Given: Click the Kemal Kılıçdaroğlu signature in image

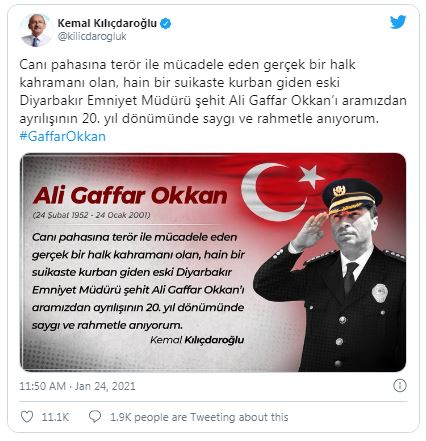Looking at the screenshot, I should pyautogui.click(x=197, y=340).
